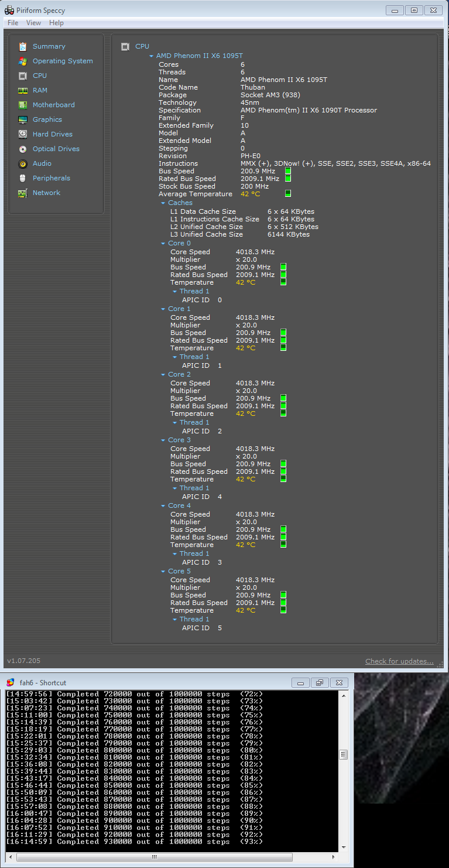Select the Optical Drives disc icon

tap(23, 149)
